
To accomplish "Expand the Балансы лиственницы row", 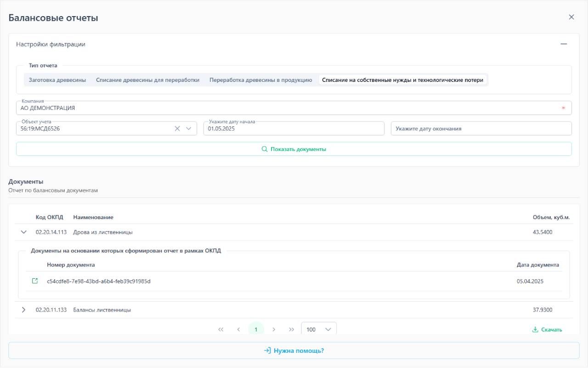I will tap(24, 310).
